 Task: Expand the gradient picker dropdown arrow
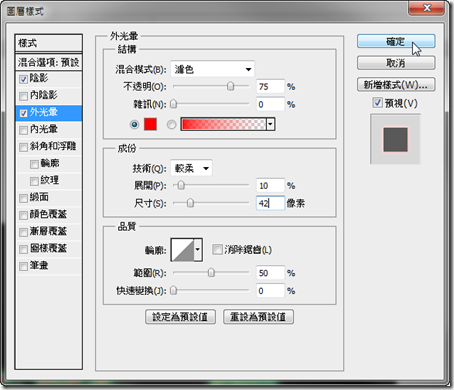[271, 124]
